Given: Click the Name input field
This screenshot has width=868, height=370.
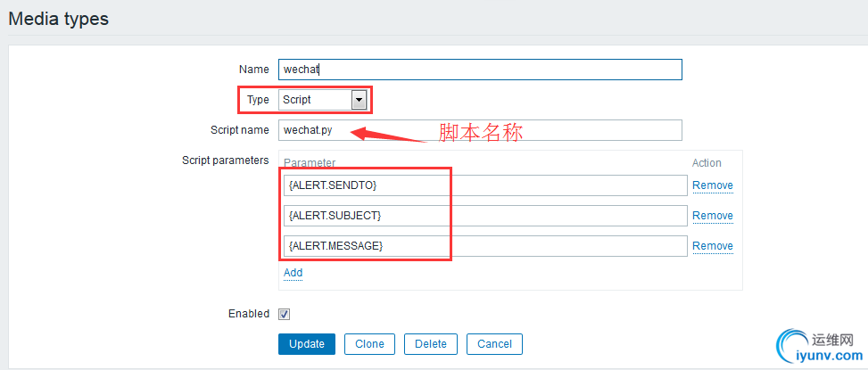Looking at the screenshot, I should pos(480,70).
